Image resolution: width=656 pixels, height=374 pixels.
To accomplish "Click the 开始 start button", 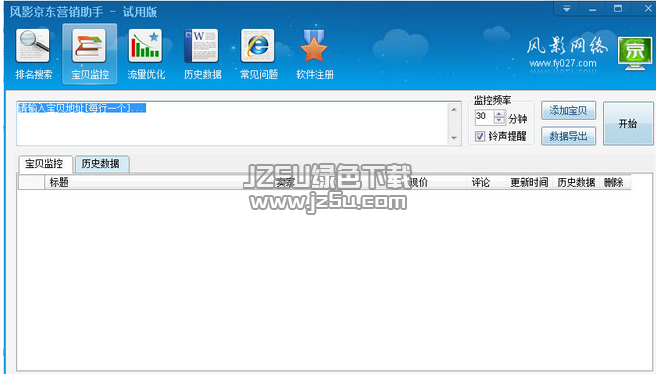I will coord(628,123).
